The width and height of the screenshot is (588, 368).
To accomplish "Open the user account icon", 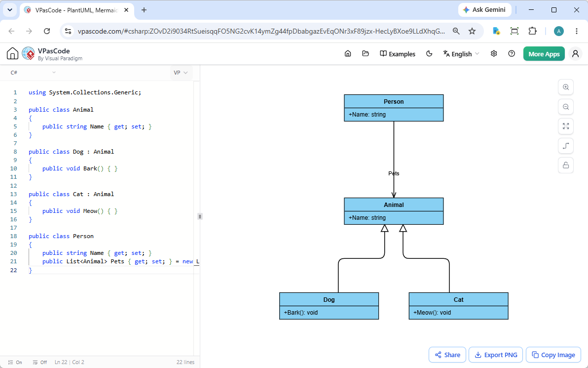I will click(575, 54).
